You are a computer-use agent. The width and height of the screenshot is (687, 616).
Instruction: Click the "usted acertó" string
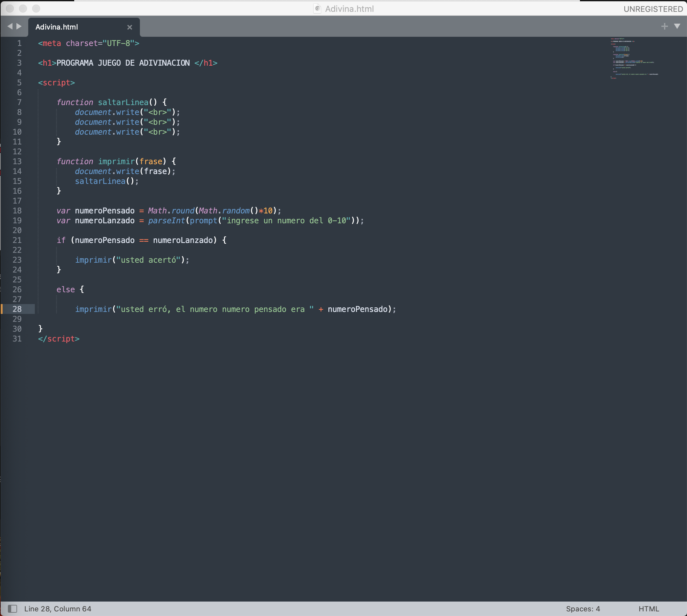148,260
